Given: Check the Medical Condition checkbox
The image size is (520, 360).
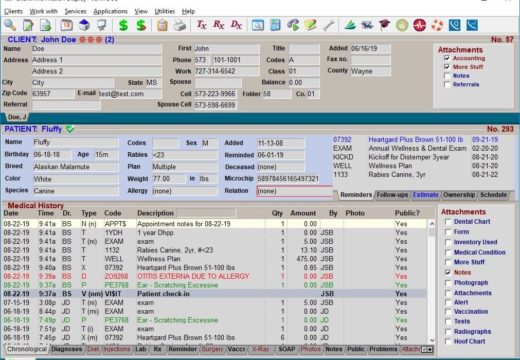Looking at the screenshot, I should coord(448,252).
